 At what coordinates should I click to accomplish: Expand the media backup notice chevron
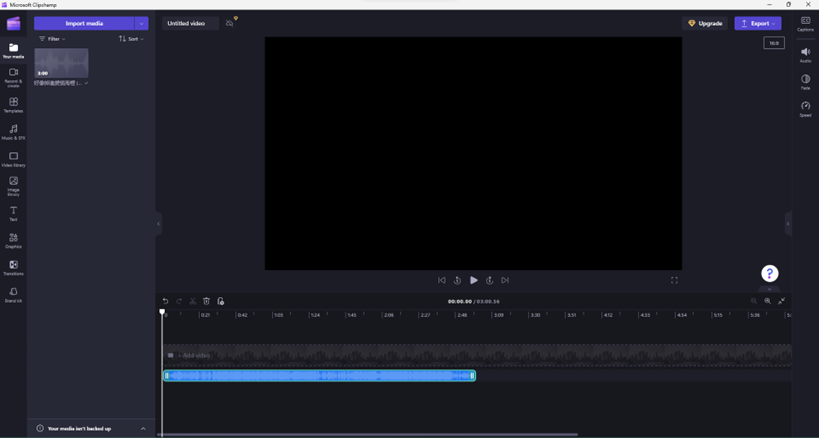pos(143,428)
